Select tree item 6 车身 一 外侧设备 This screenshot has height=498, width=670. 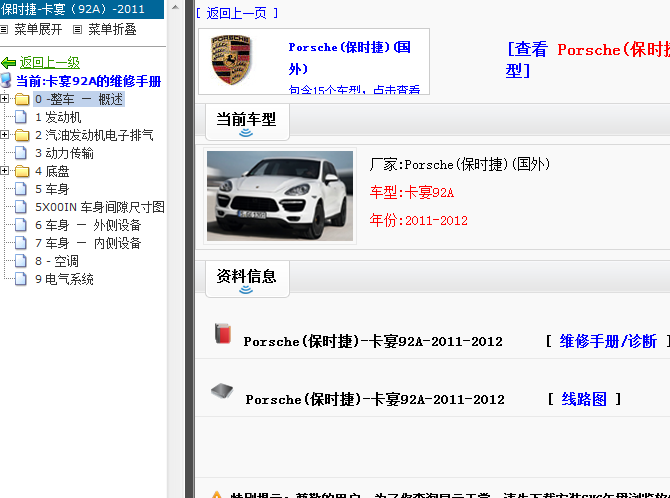pos(88,225)
